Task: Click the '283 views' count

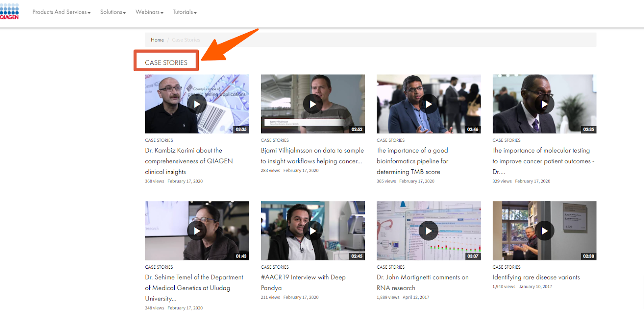Action: coord(270,171)
